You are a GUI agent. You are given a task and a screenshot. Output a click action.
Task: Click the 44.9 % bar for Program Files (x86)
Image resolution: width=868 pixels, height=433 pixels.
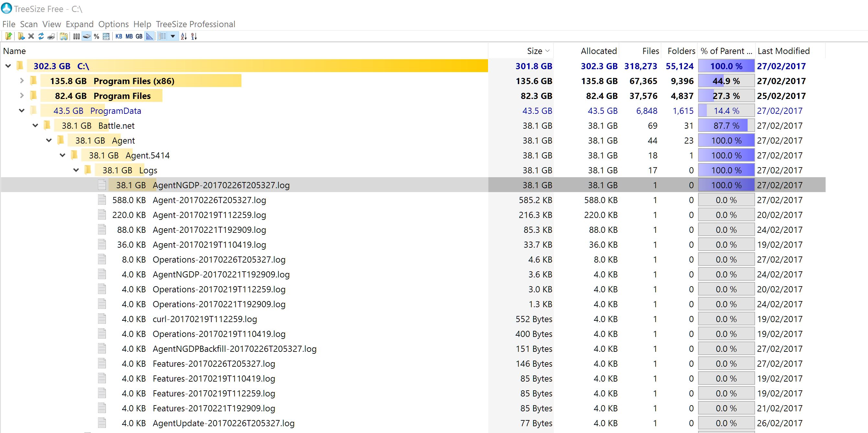[x=726, y=81]
